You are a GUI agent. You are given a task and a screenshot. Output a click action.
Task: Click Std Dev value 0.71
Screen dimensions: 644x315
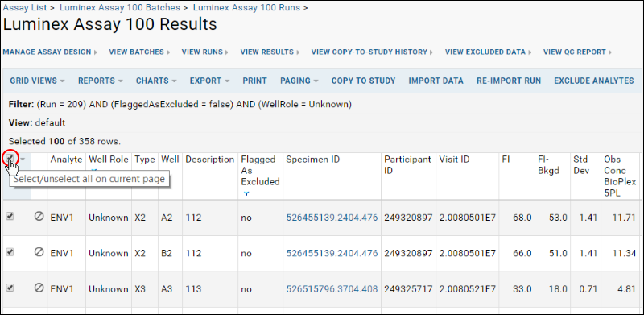(x=588, y=289)
